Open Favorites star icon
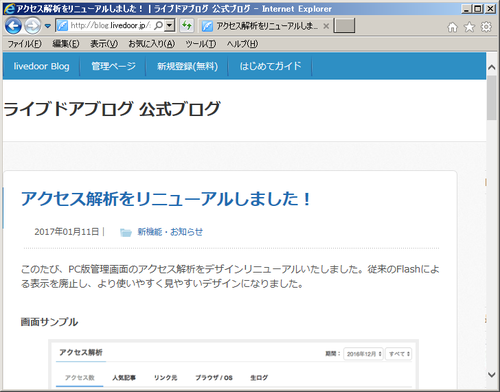 [x=469, y=27]
